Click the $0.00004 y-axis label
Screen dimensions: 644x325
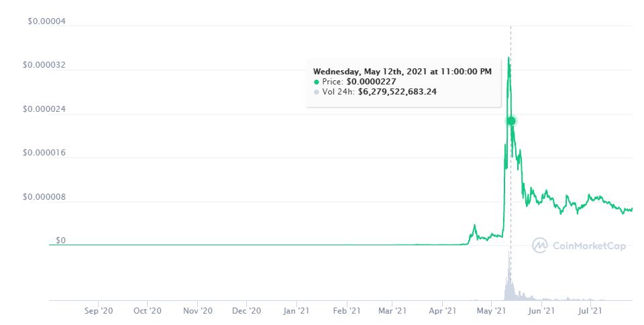(46, 21)
